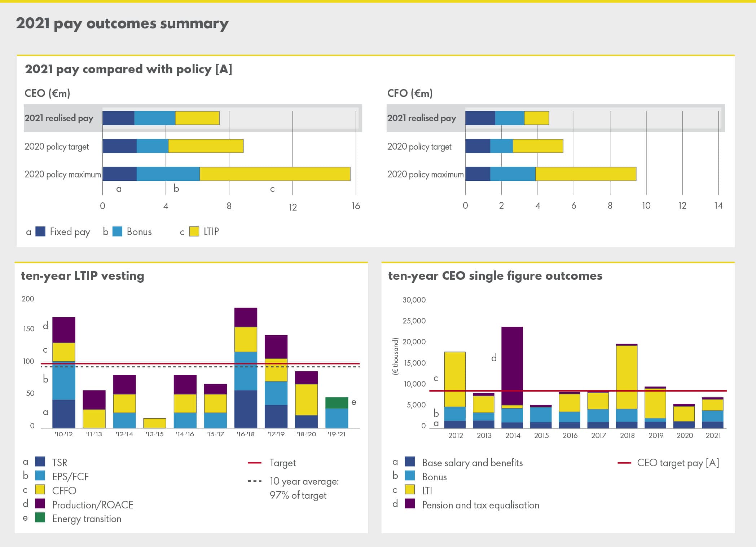Click the Fixed pay legend swatch
This screenshot has width=756, height=547.
click(x=40, y=231)
